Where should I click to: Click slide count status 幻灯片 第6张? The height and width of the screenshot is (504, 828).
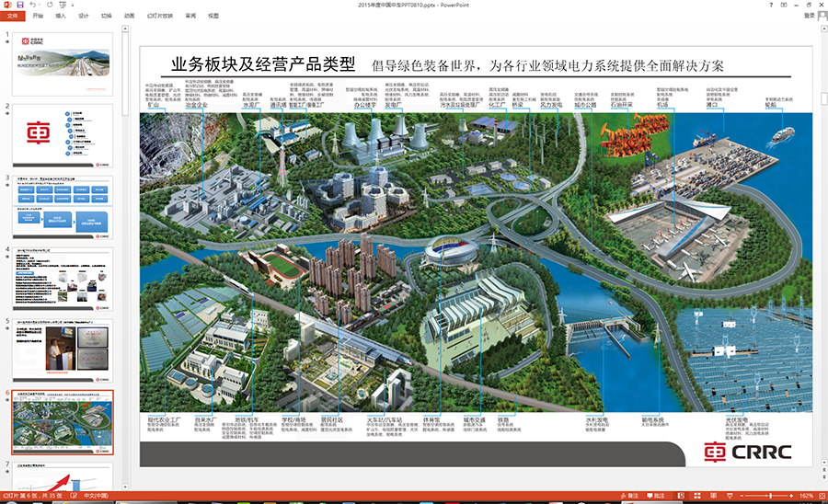point(33,496)
